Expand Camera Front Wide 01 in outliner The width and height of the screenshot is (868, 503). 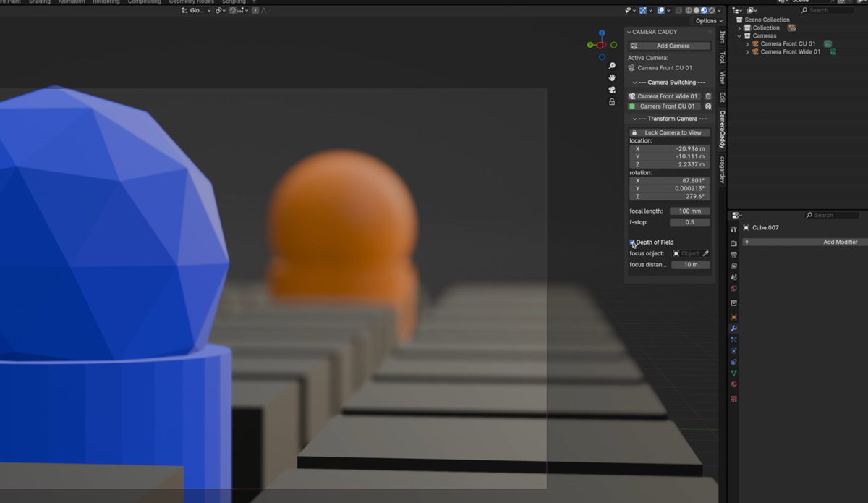pos(747,51)
